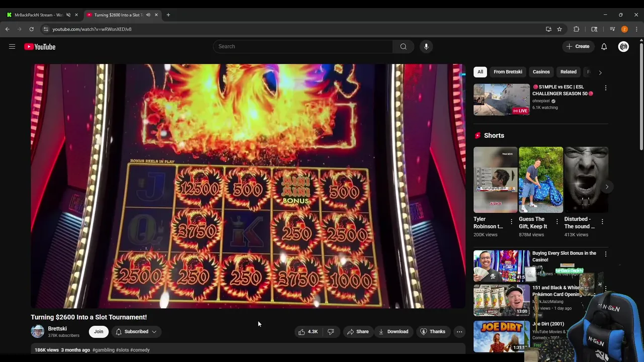The height and width of the screenshot is (362, 644).
Task: Open options for Guess The Gift short
Action: coord(557,222)
